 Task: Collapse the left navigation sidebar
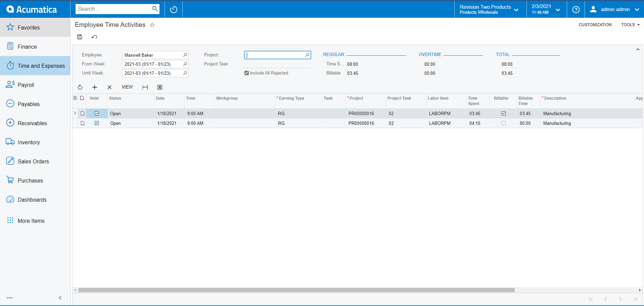pos(60,298)
